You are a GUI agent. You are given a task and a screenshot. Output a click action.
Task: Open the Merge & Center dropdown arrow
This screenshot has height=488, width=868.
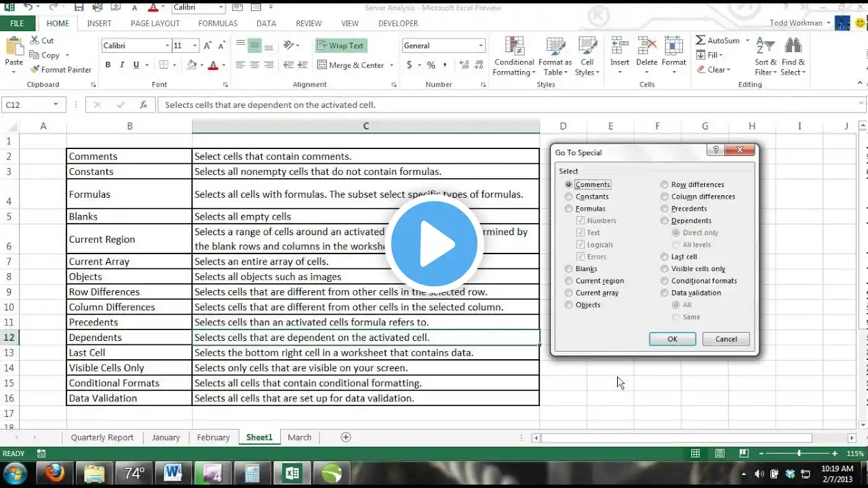point(391,66)
